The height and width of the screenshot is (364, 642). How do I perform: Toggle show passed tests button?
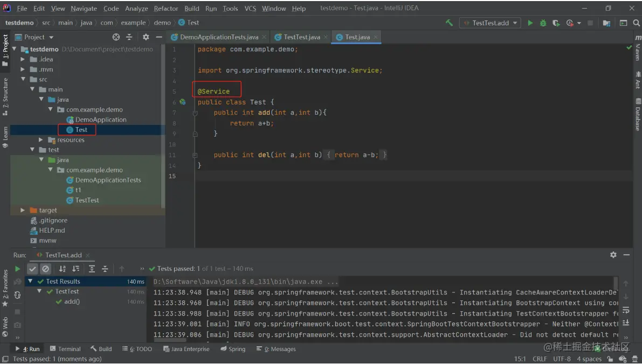point(32,269)
